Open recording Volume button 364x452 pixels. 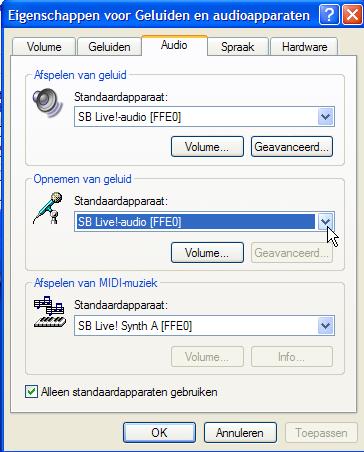(x=207, y=252)
